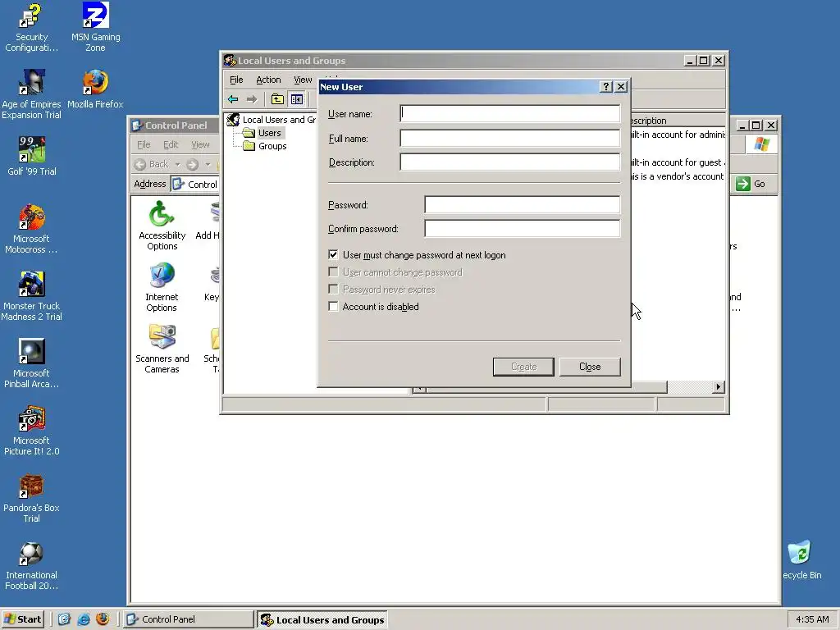Click into the Full name field

coord(510,138)
